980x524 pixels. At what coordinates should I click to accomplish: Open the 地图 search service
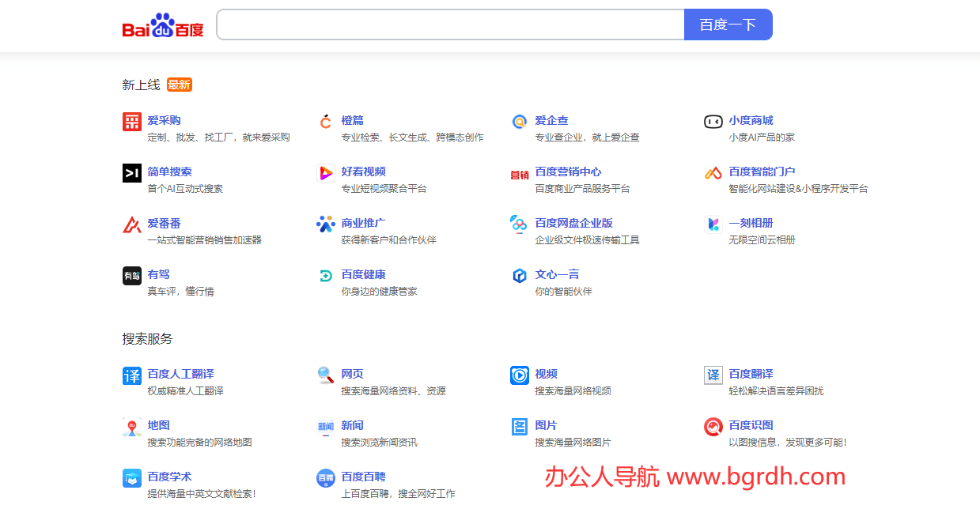(x=157, y=424)
